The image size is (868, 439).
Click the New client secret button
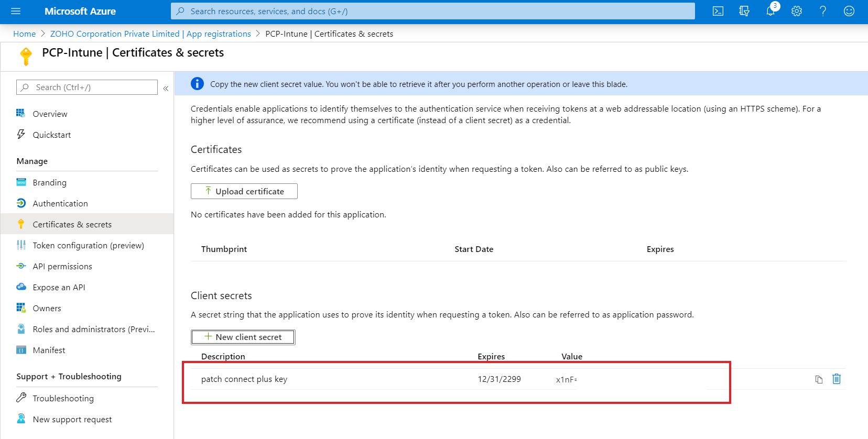coord(243,337)
